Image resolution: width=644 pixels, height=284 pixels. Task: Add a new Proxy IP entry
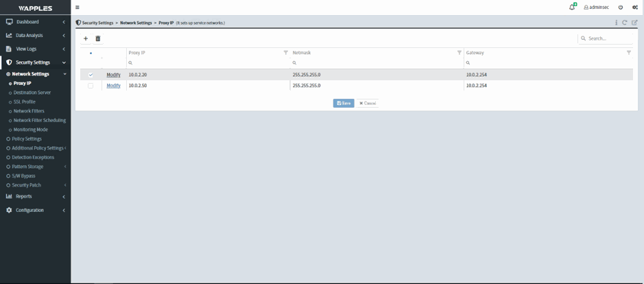86,38
